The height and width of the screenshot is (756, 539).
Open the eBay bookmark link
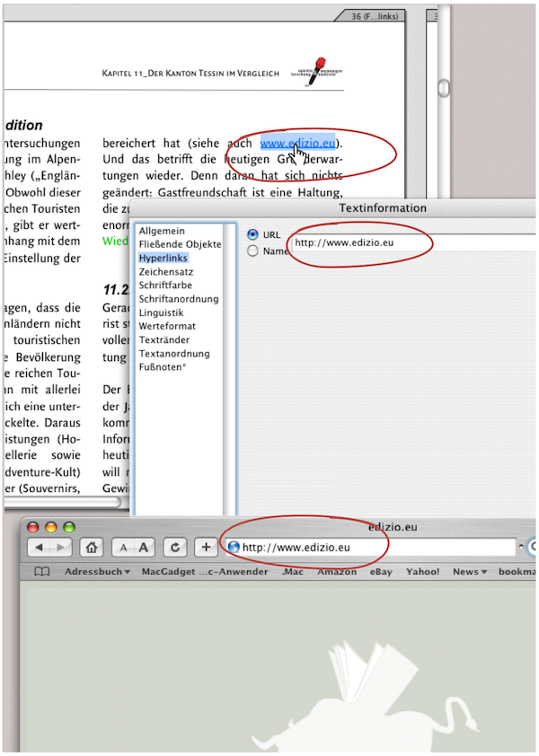pos(382,572)
